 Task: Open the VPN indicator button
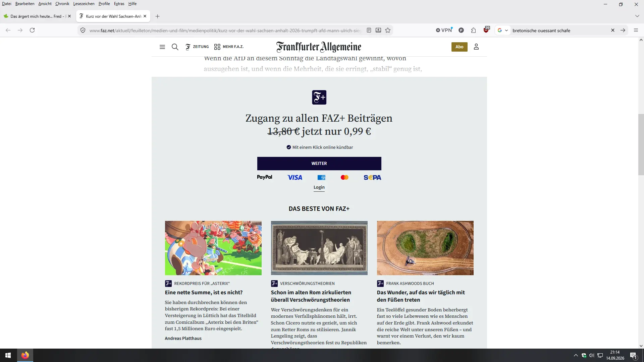(x=444, y=30)
